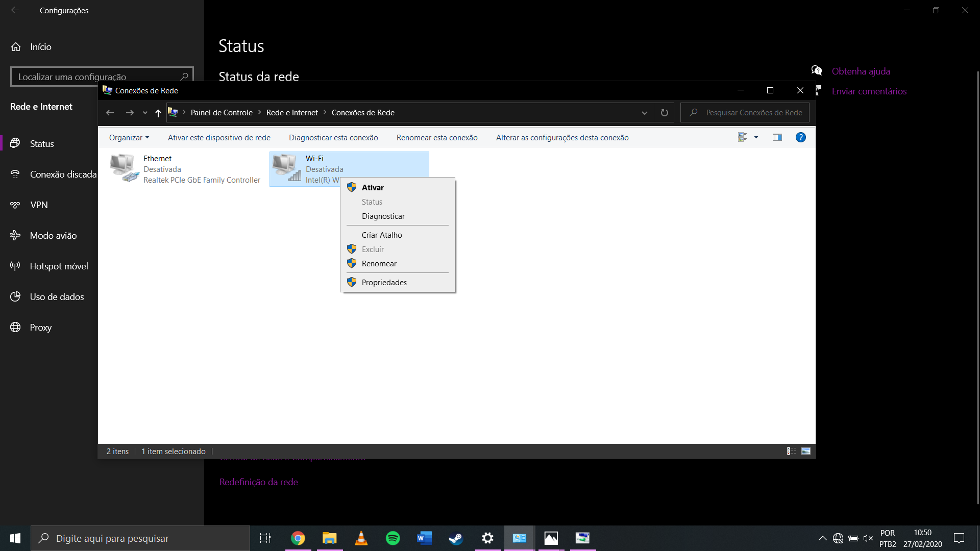980x551 pixels.
Task: Open the Redefinição da rede link
Action: click(258, 482)
